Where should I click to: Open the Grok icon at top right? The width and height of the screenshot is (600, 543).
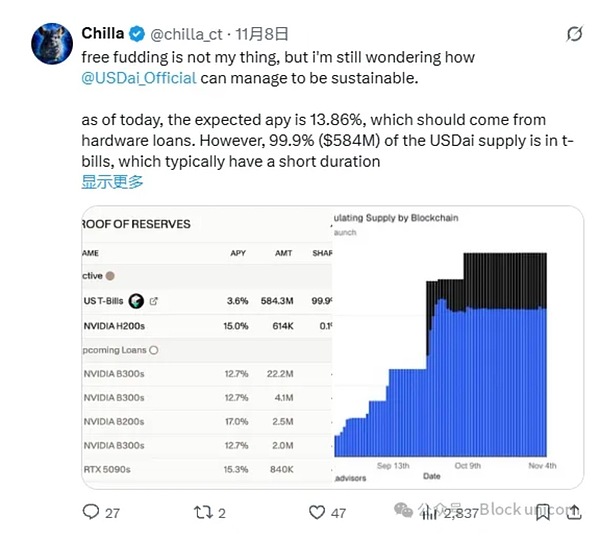(574, 34)
